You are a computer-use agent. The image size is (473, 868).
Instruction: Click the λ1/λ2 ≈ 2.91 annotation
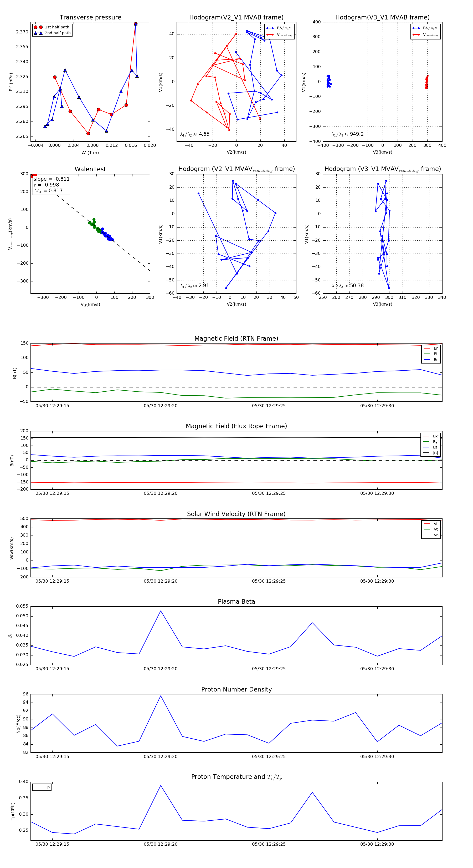tap(194, 286)
